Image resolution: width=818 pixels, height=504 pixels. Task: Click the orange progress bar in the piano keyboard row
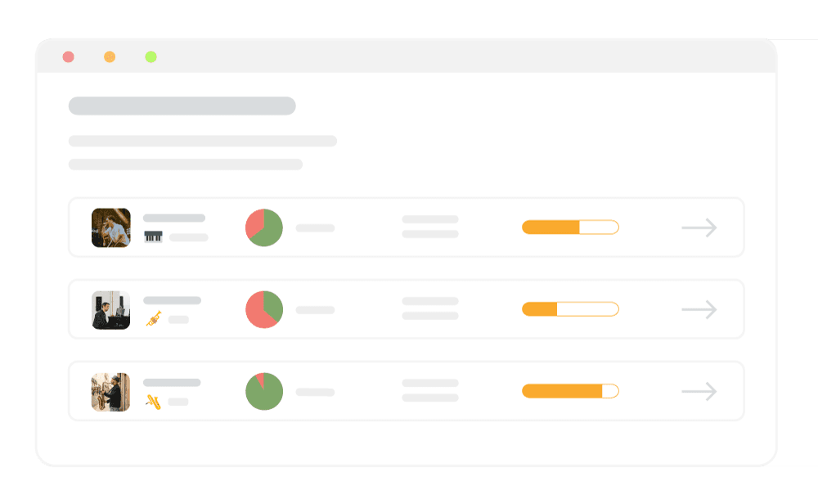click(x=570, y=227)
